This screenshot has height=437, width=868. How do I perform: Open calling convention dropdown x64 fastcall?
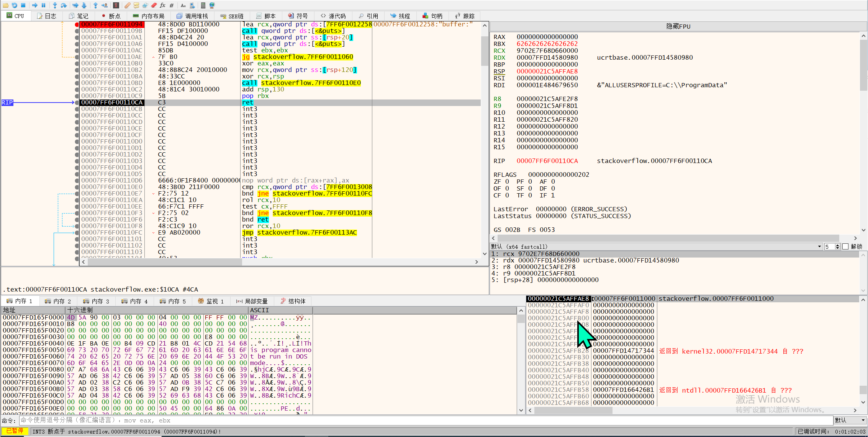pyautogui.click(x=656, y=246)
